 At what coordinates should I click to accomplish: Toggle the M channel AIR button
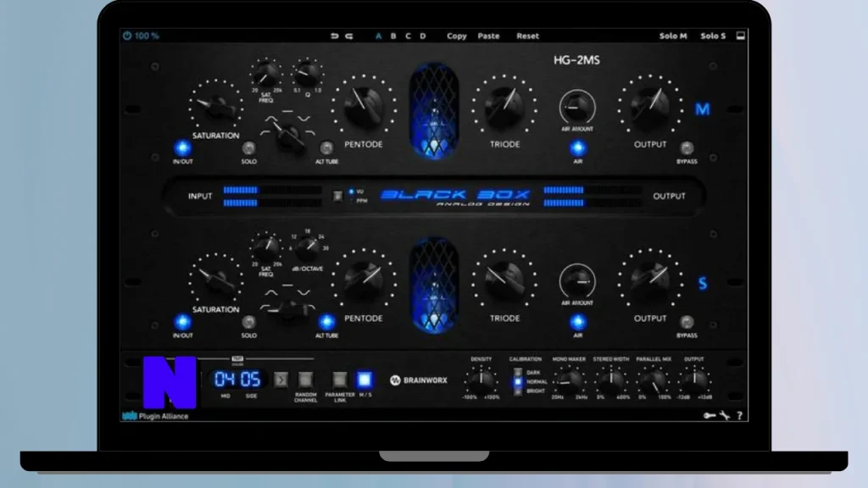point(577,147)
